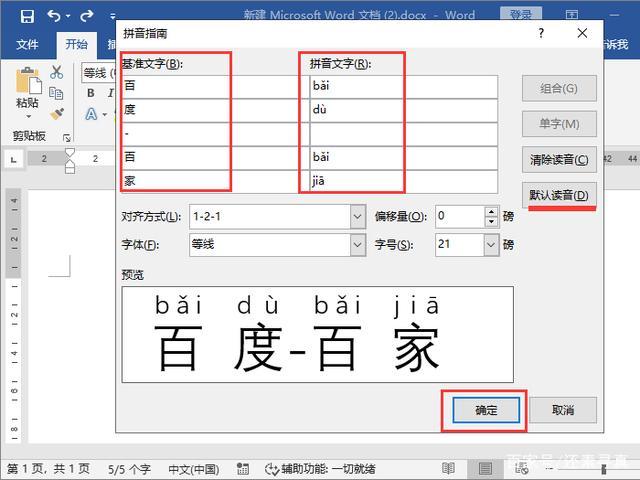
Task: Click the 清除读音(C) button
Action: (x=559, y=160)
